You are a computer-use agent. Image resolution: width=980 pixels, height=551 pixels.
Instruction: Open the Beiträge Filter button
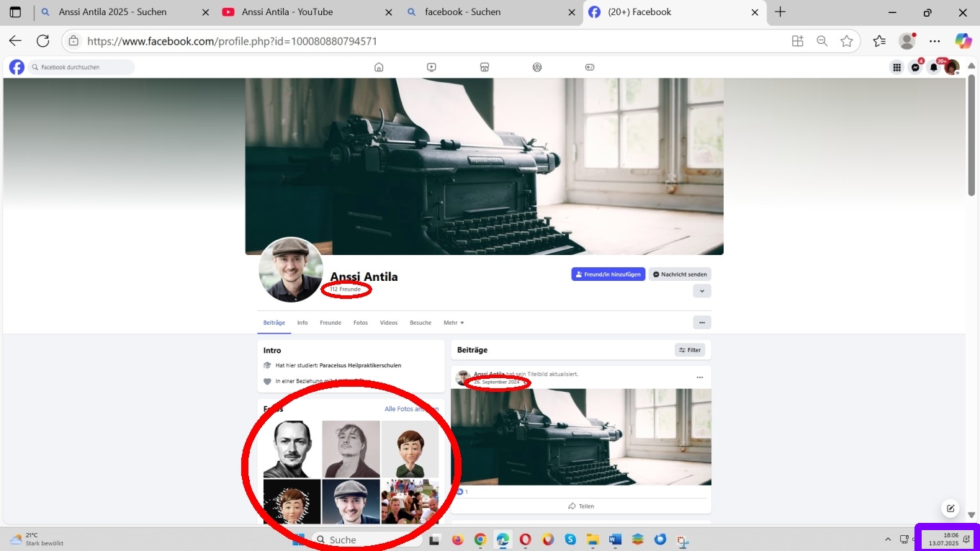pos(690,350)
